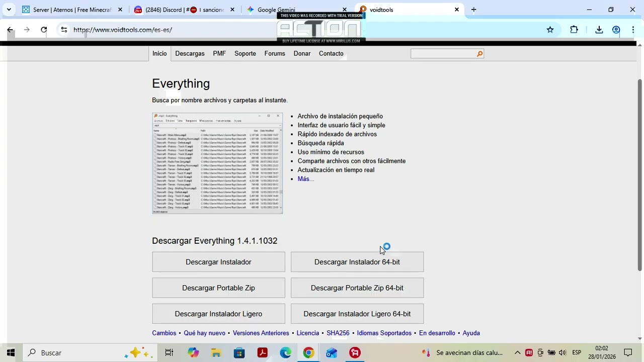Viewport: 644px width, 362px height.
Task: Open the Soporte menu item
Action: coord(245,53)
